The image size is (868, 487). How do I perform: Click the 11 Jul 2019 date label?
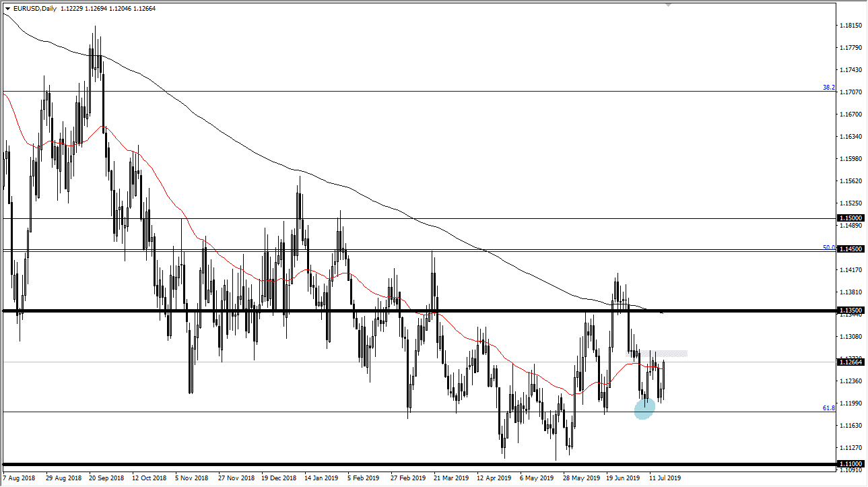click(665, 478)
